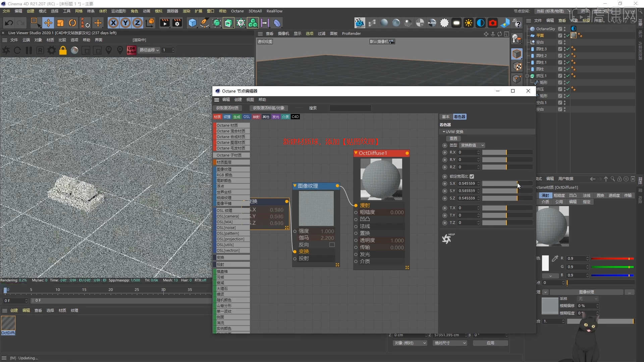Toggle the LDR 8-bit button
The image size is (644, 362).
click(131, 50)
